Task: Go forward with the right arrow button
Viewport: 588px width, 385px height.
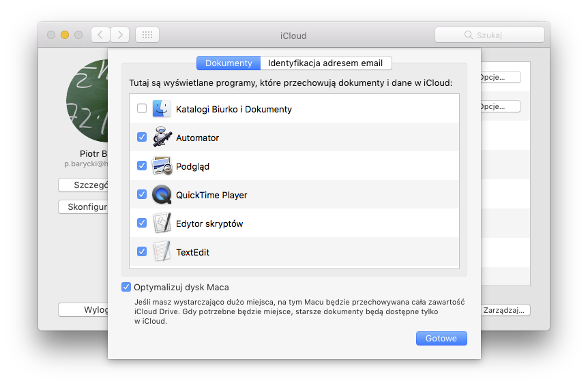Action: pos(120,35)
